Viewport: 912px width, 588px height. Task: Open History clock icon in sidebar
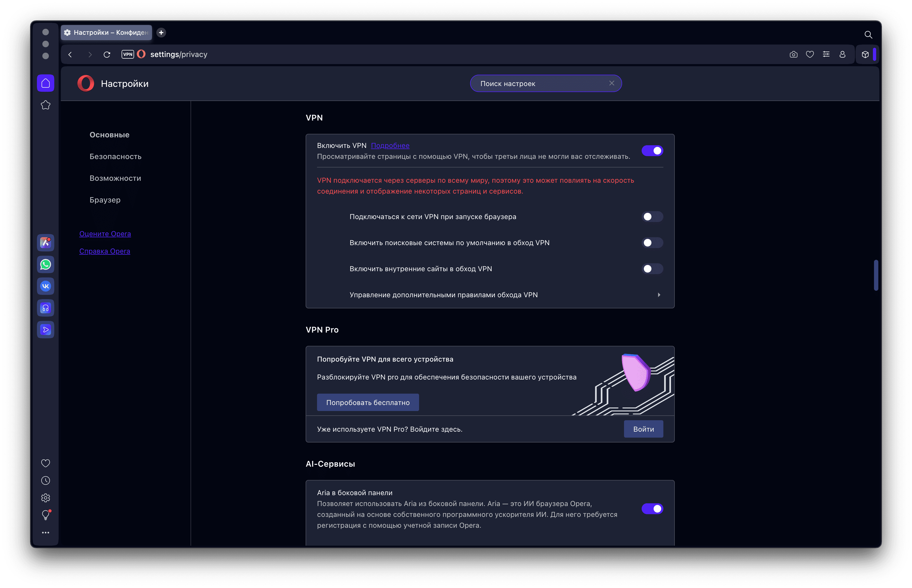pyautogui.click(x=45, y=480)
